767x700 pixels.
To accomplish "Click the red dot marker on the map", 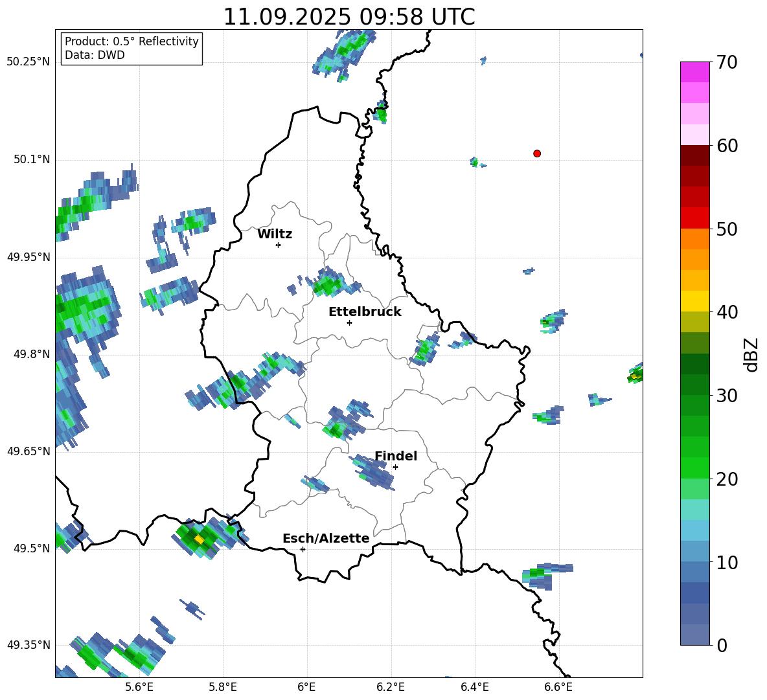I will point(537,153).
